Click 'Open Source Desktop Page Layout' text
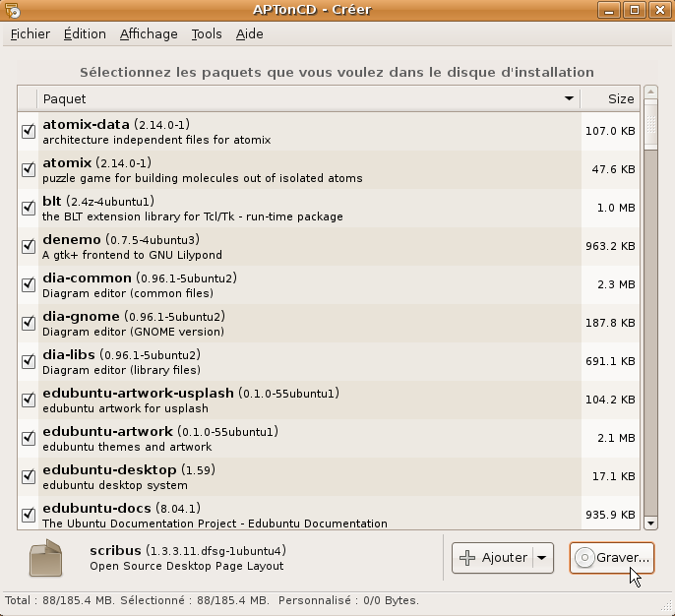This screenshot has height=616, width=675. (x=186, y=566)
